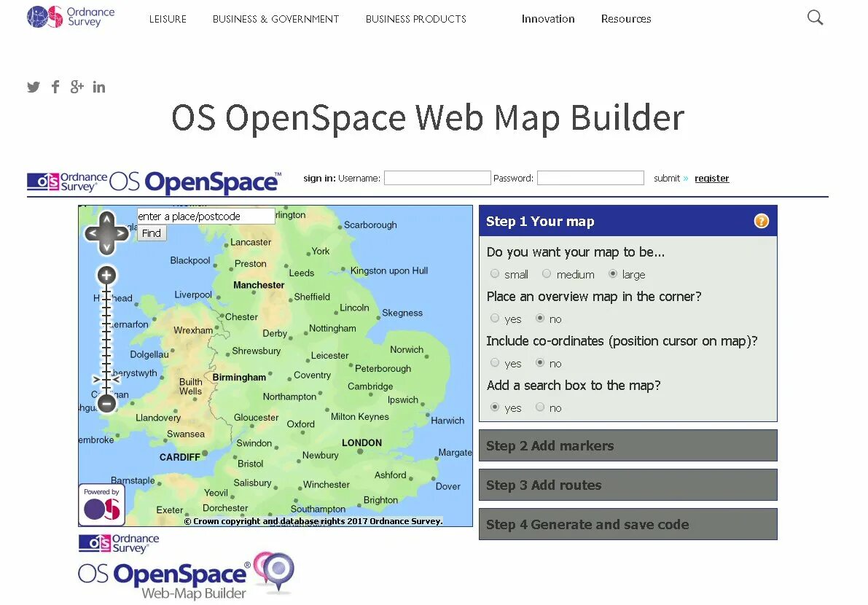Image resolution: width=868 pixels, height=605 pixels.
Task: Share page on Twitter
Action: click(34, 87)
